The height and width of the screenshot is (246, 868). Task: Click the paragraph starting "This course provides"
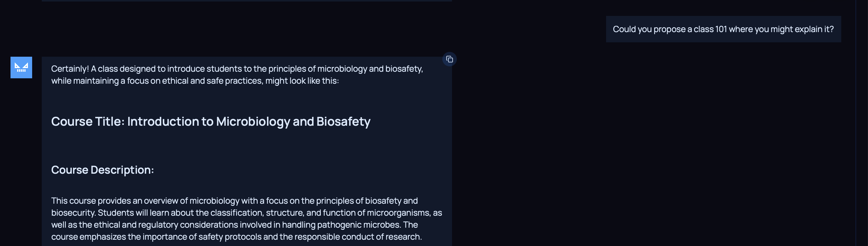pyautogui.click(x=246, y=218)
